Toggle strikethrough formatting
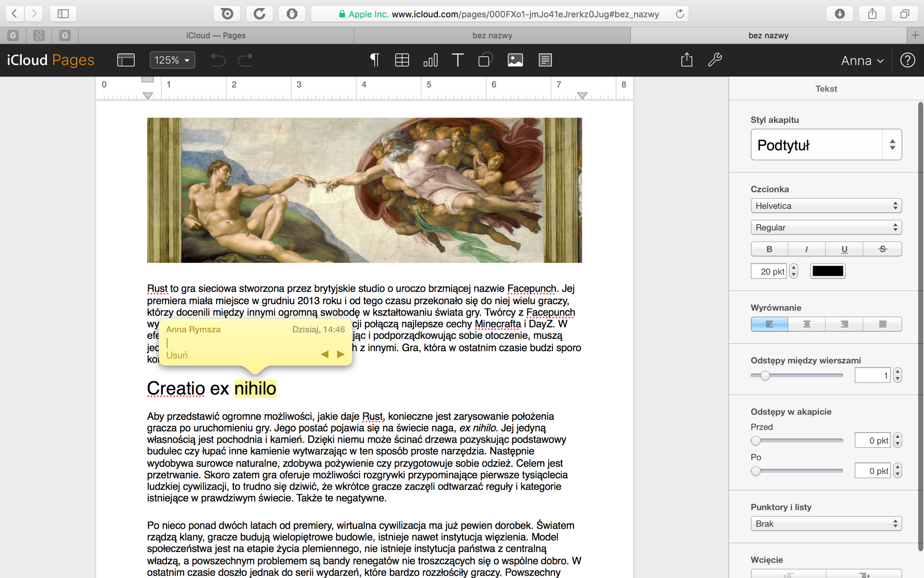Viewport: 924px width, 578px height. point(882,249)
